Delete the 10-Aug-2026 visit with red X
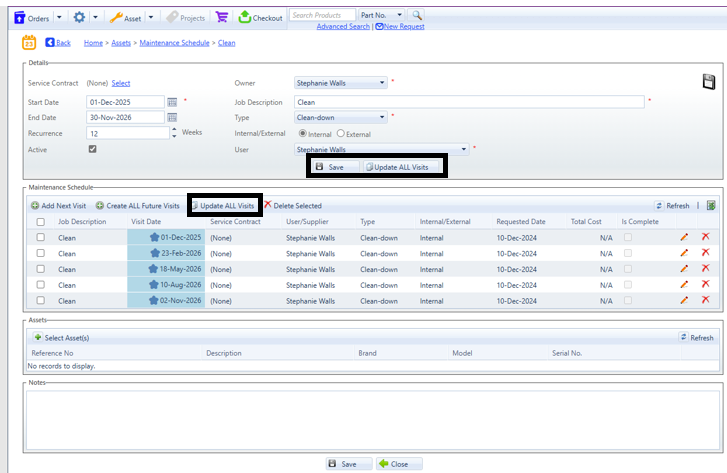 click(706, 284)
